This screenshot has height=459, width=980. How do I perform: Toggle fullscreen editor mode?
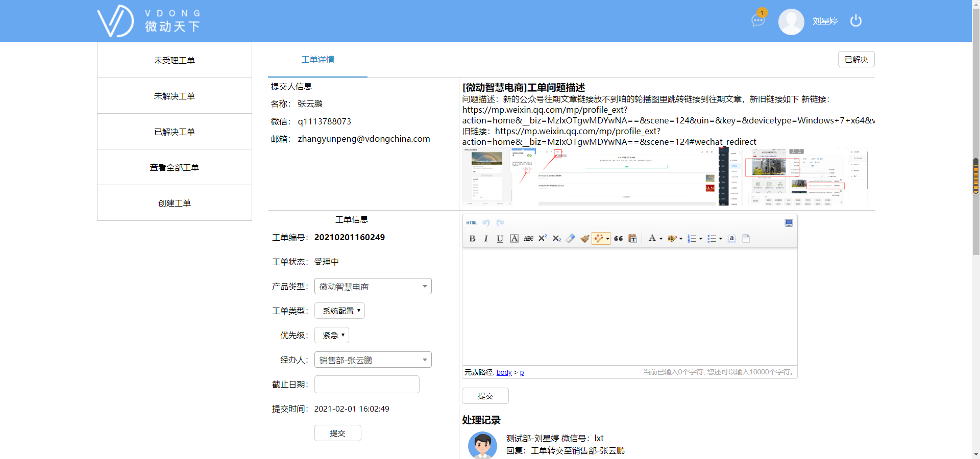coord(789,223)
